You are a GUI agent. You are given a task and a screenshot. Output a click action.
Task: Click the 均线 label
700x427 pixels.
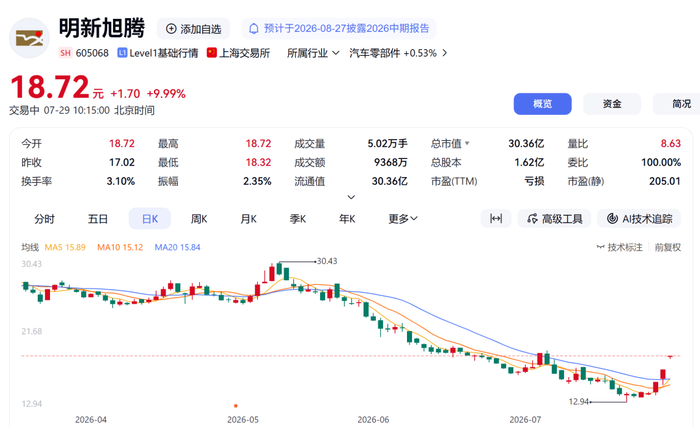point(30,247)
